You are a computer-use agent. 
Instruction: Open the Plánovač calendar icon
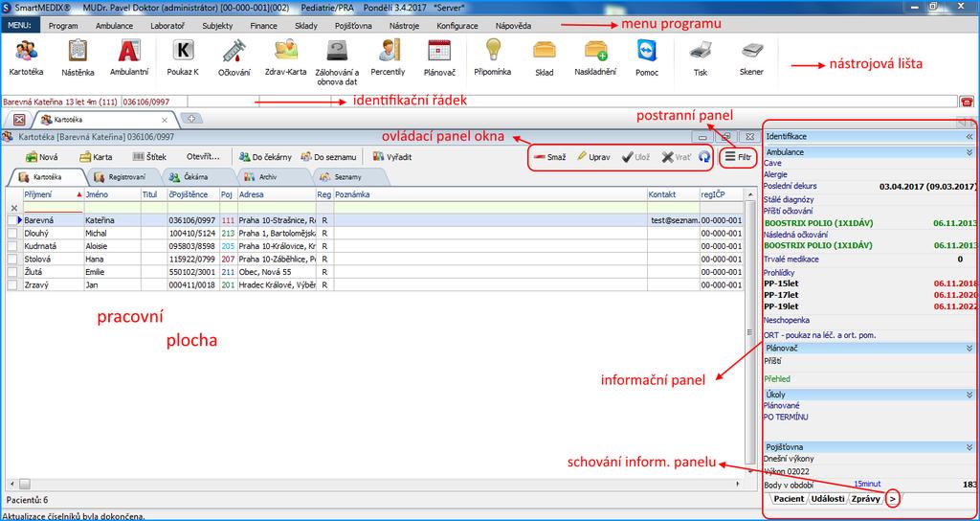pyautogui.click(x=439, y=57)
